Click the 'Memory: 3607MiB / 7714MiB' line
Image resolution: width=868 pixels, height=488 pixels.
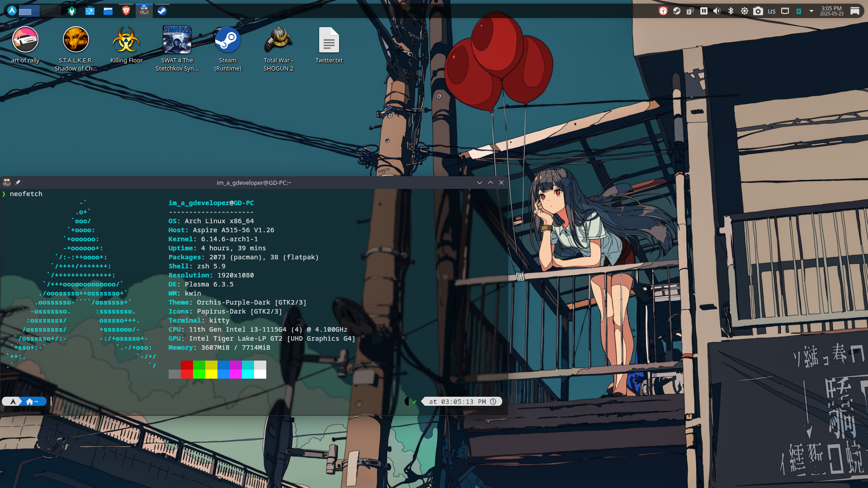219,347
